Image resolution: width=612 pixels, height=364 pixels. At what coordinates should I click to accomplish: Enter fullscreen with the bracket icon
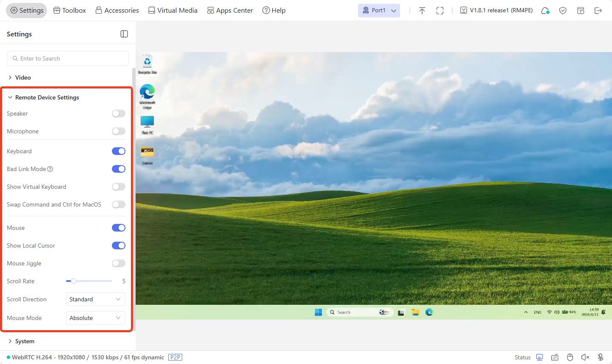point(440,11)
